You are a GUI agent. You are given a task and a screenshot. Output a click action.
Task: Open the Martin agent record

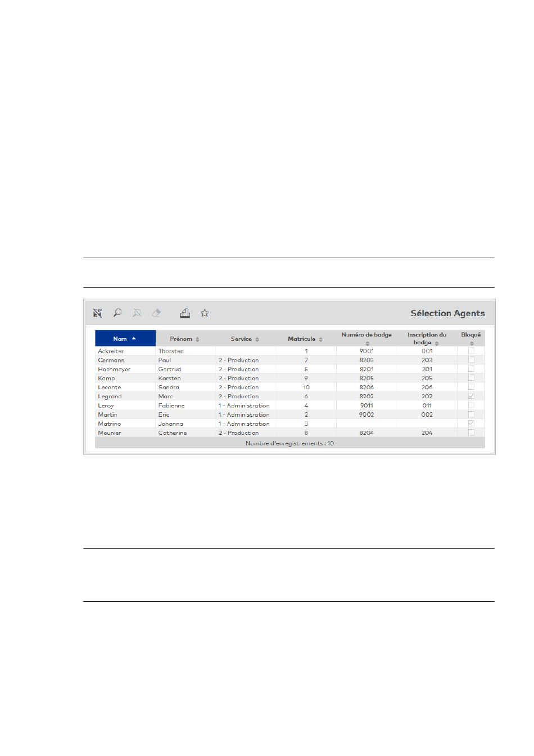(x=107, y=415)
